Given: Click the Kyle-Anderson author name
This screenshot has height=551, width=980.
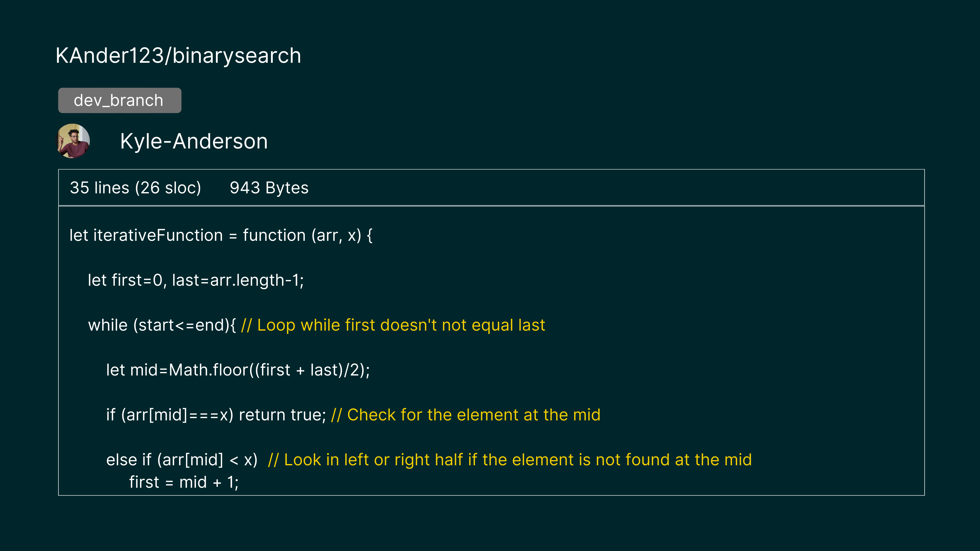Looking at the screenshot, I should click(194, 141).
